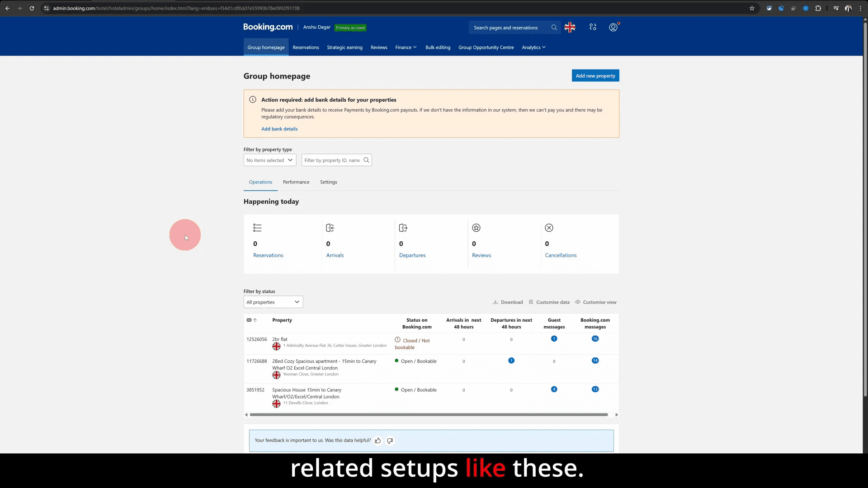Viewport: 868px width, 488px height.
Task: Open the account profile icon
Action: 613,28
